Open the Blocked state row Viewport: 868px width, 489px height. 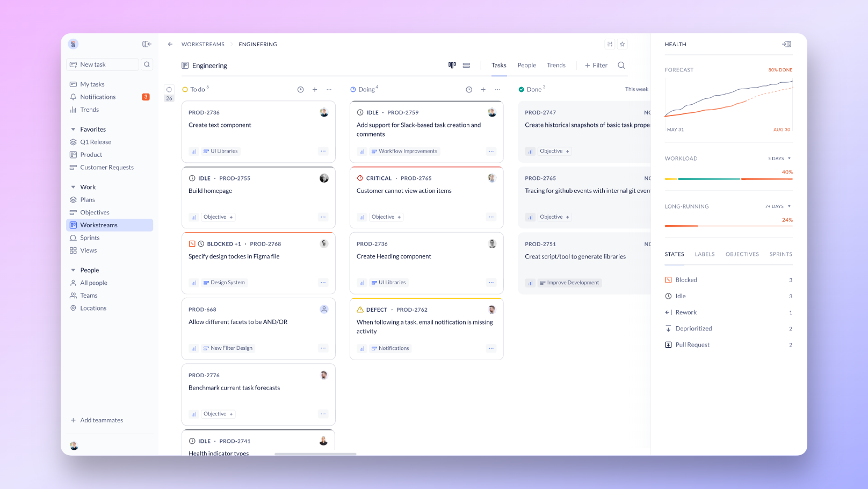[729, 280]
